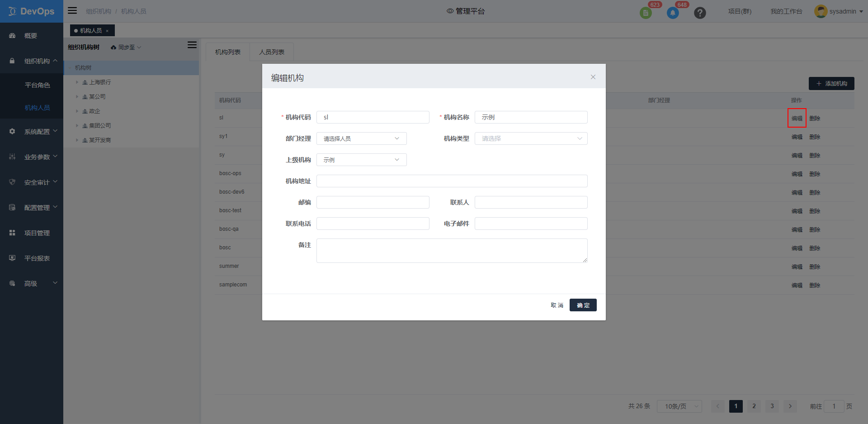Go to page 3 in pagination
The width and height of the screenshot is (868, 424).
click(772, 406)
